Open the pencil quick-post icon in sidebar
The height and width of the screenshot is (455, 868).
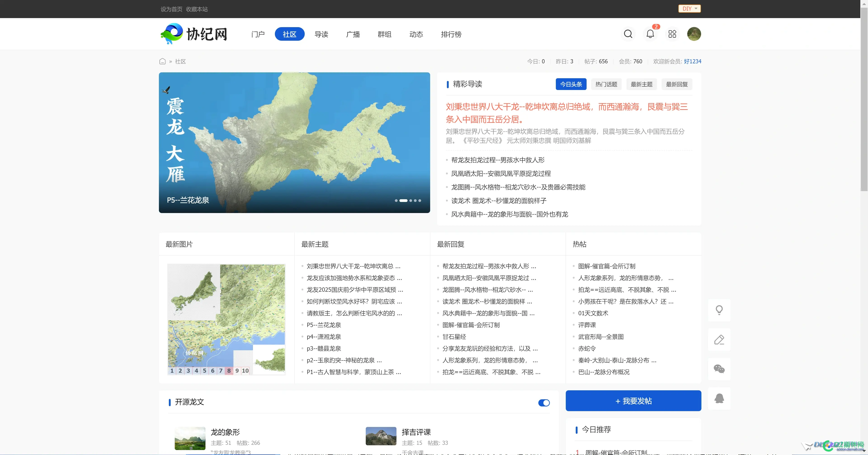pos(719,339)
